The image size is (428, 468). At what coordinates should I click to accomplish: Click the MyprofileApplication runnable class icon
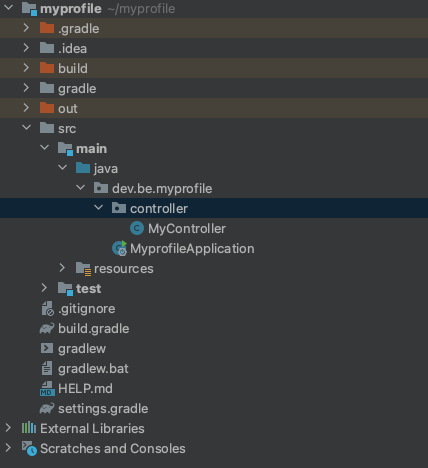pos(119,248)
